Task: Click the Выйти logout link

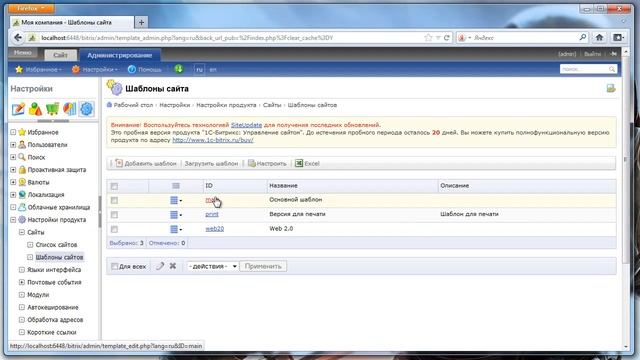Action: (x=592, y=54)
